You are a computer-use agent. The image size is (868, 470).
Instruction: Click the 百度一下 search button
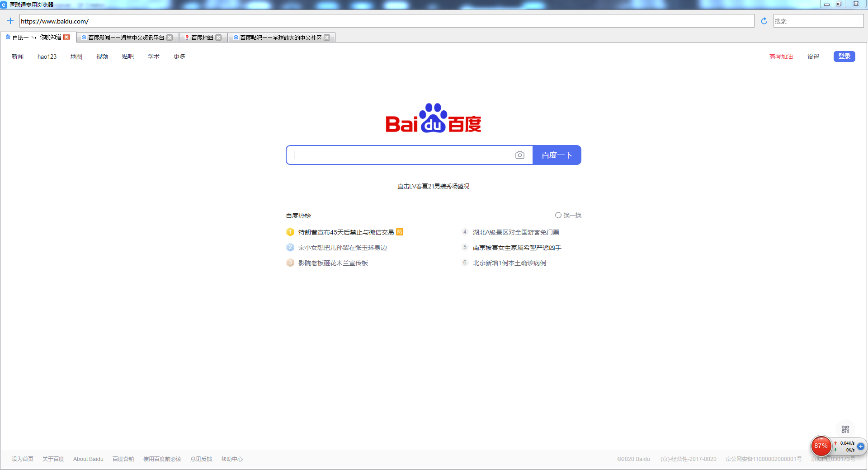click(x=557, y=155)
